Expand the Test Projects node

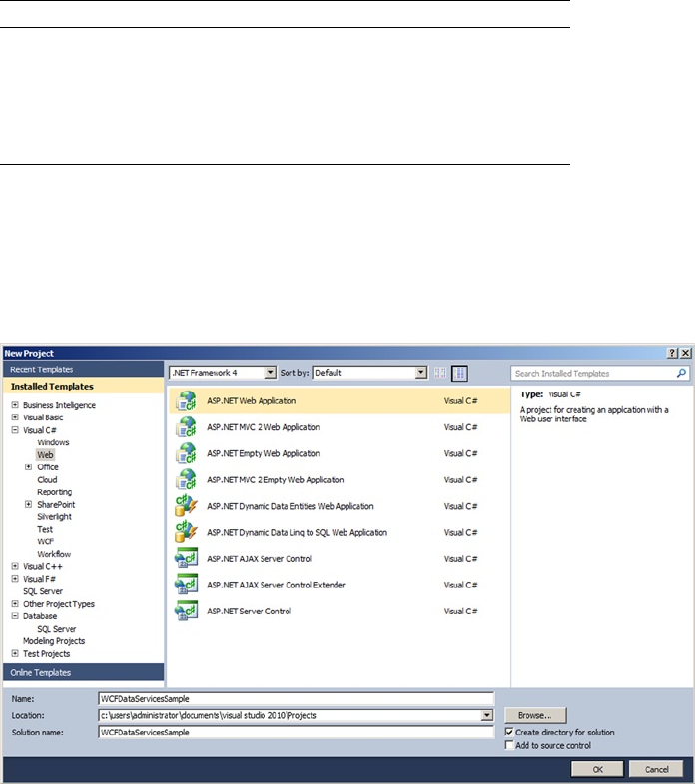pos(15,653)
